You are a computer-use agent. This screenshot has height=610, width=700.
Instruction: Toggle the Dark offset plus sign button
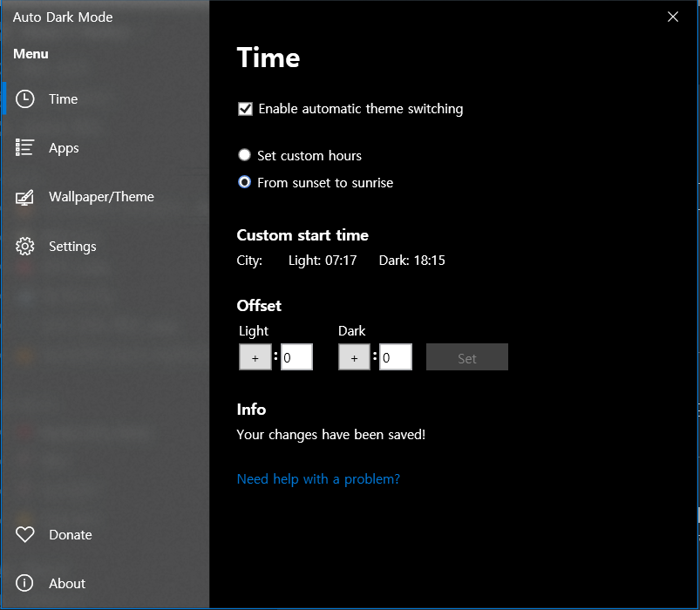coord(354,357)
